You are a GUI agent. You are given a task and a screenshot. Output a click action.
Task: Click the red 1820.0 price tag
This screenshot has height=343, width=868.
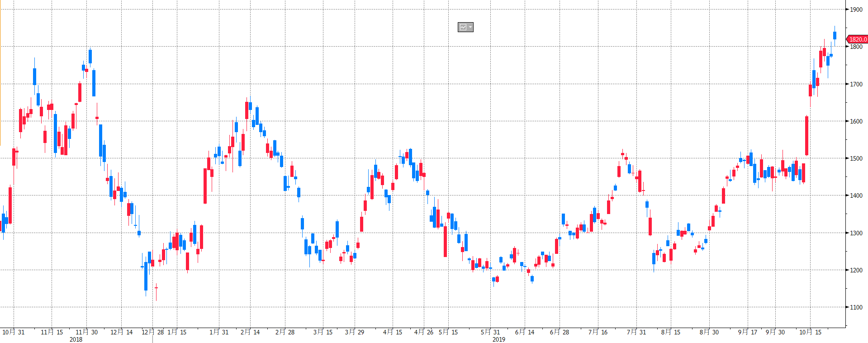coord(857,39)
